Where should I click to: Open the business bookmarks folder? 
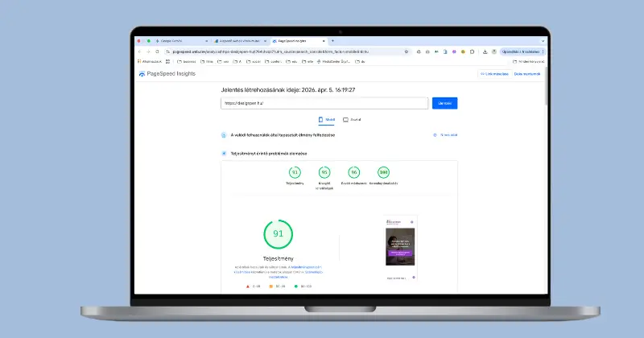[187, 62]
